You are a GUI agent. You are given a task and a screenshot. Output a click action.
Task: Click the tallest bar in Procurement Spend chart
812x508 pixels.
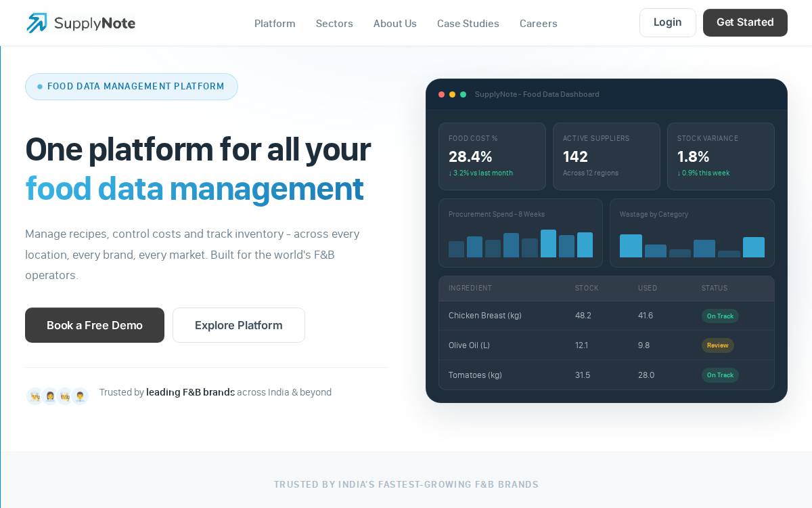[548, 244]
